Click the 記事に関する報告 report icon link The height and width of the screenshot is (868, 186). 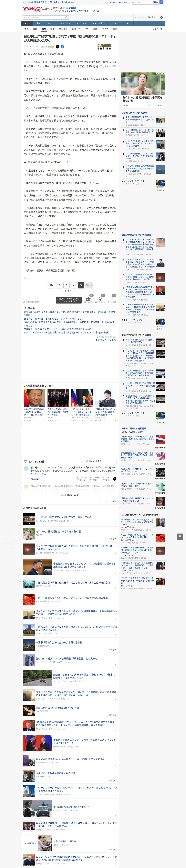point(31,302)
